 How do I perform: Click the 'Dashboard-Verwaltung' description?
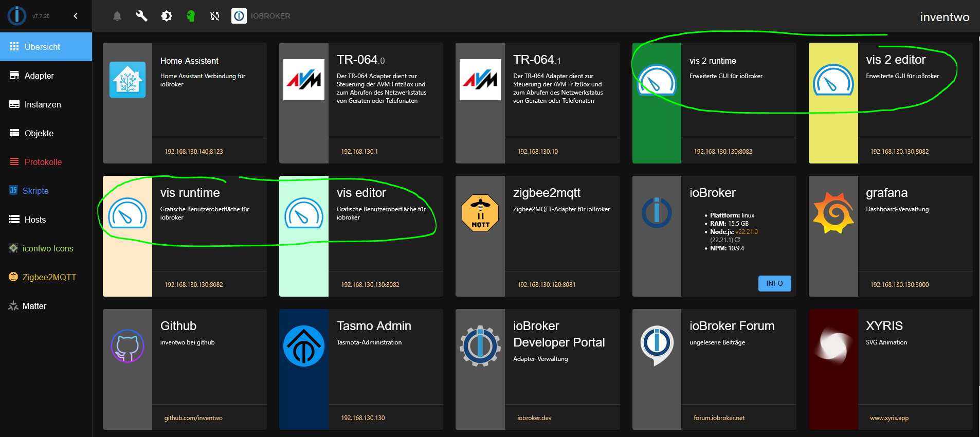pyautogui.click(x=897, y=209)
